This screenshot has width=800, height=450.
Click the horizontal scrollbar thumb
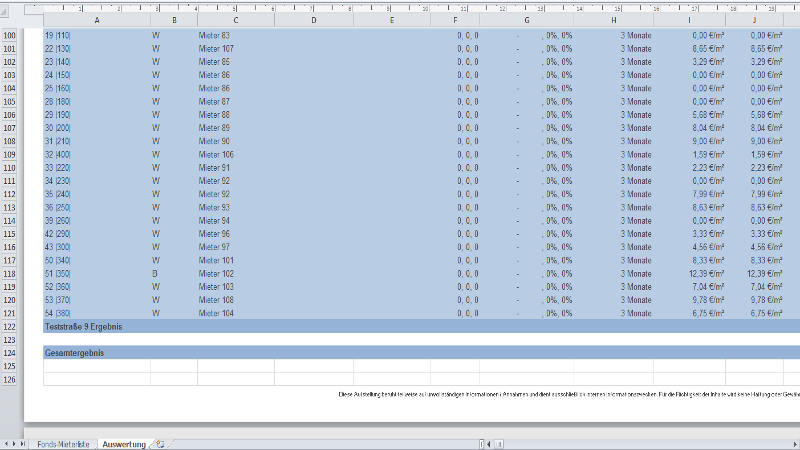[x=499, y=444]
